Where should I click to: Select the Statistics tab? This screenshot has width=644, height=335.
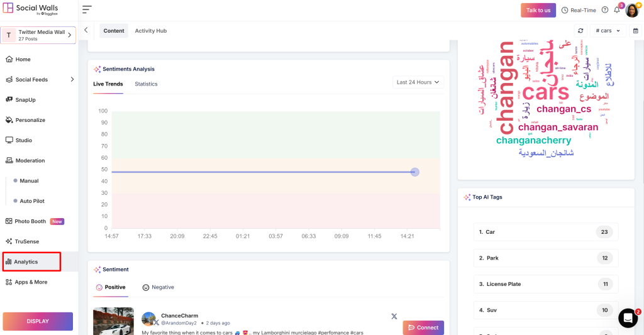[x=146, y=84]
